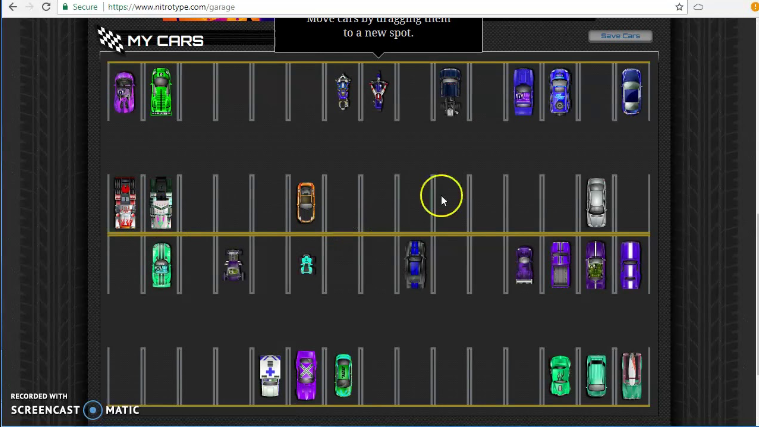Reload the page with the browser refresh button
Image resolution: width=759 pixels, height=427 pixels.
[46, 7]
